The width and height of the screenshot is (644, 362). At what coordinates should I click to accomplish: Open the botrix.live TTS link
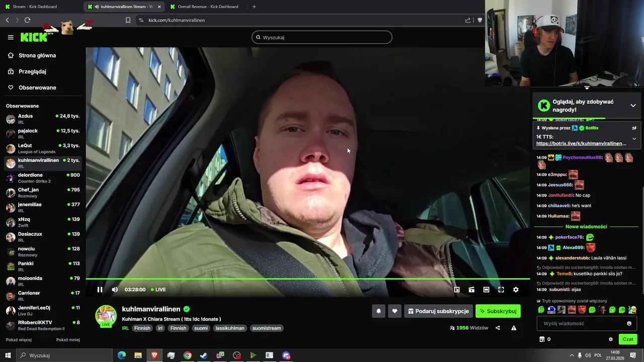581,143
